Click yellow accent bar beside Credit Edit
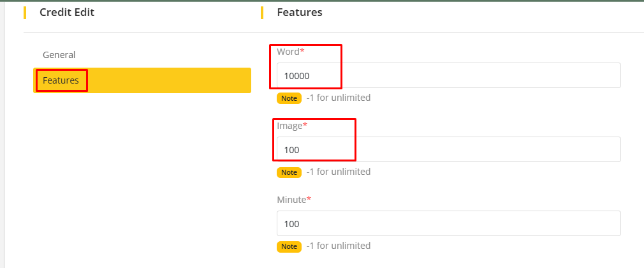Screen dimensions: 644x268 (25, 12)
